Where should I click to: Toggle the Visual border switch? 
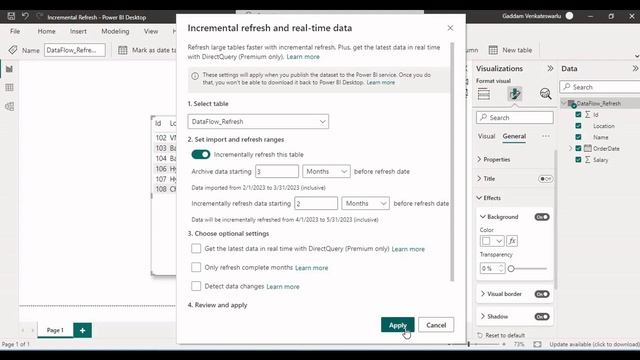(542, 294)
